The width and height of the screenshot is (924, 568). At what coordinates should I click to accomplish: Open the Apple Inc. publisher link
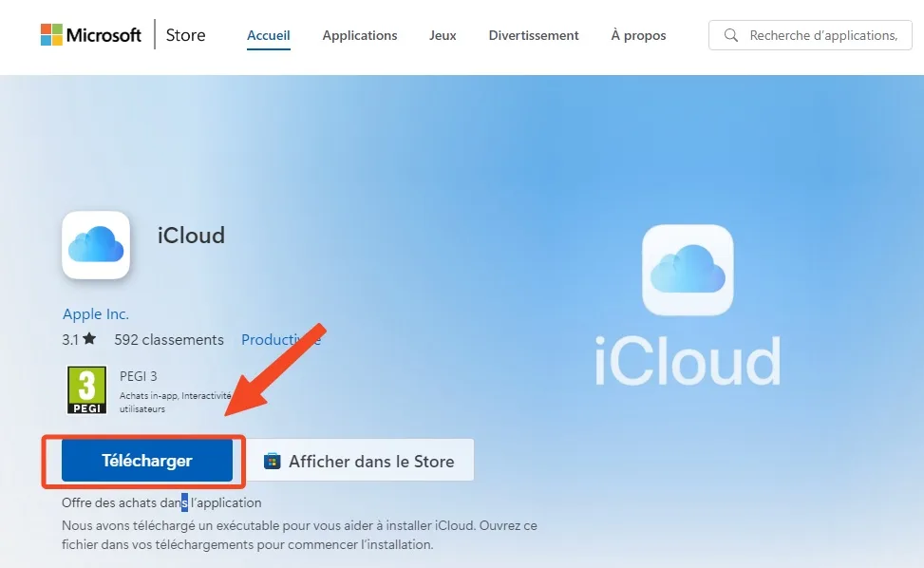pos(95,313)
